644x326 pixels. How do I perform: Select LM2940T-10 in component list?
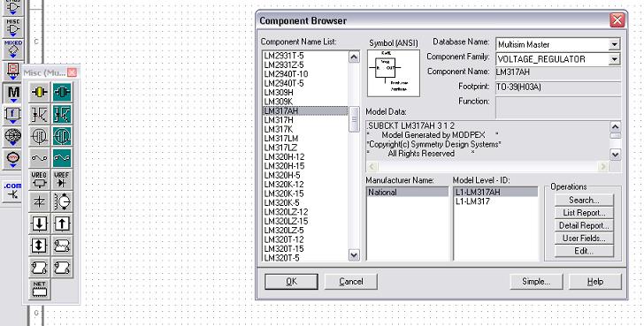point(286,74)
